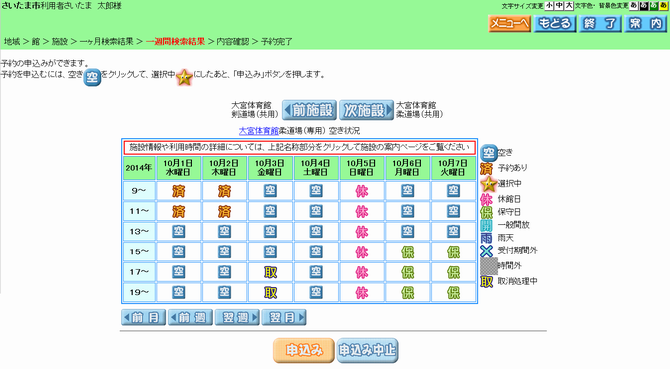Viewport: 670px width, 369px height.
Task: Select vacant slot 10月7日 11~
Action: [x=453, y=211]
